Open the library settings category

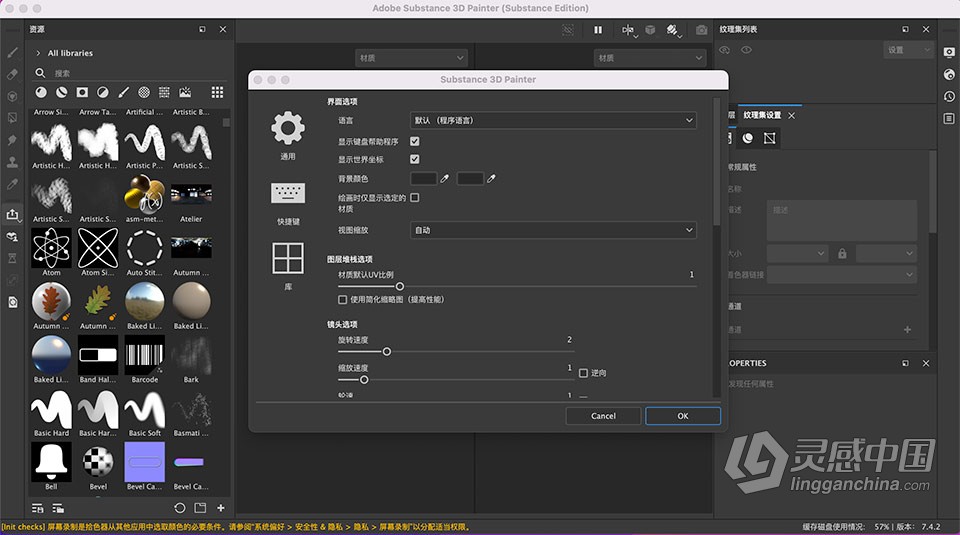point(288,258)
